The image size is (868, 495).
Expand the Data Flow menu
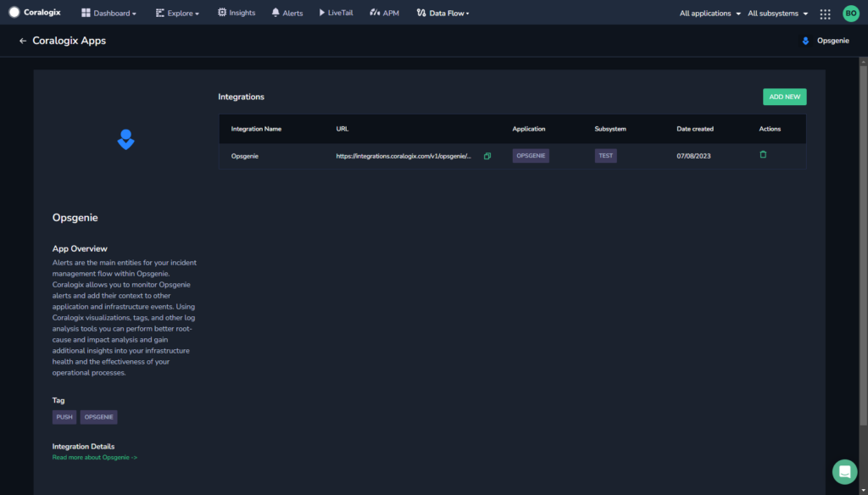click(442, 13)
